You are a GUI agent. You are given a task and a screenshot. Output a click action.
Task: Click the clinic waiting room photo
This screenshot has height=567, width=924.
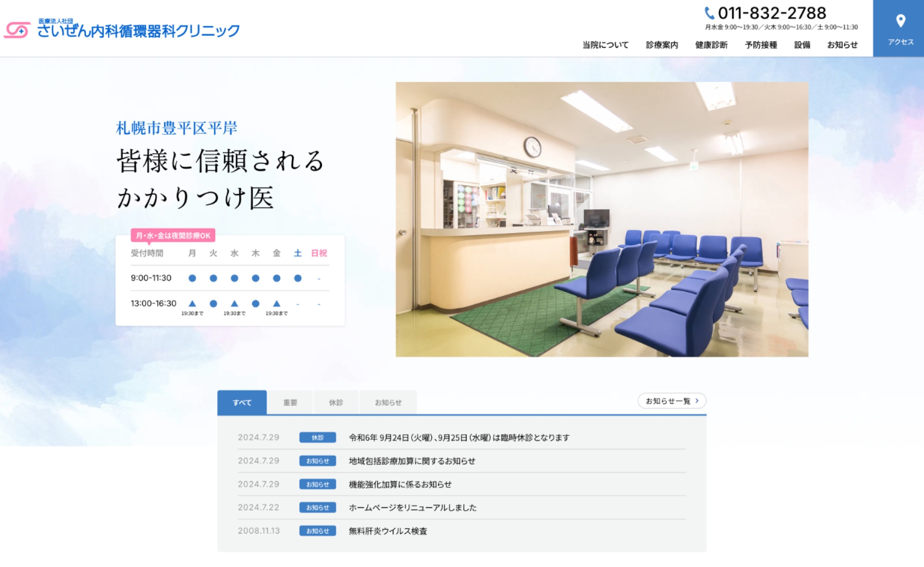click(x=602, y=219)
